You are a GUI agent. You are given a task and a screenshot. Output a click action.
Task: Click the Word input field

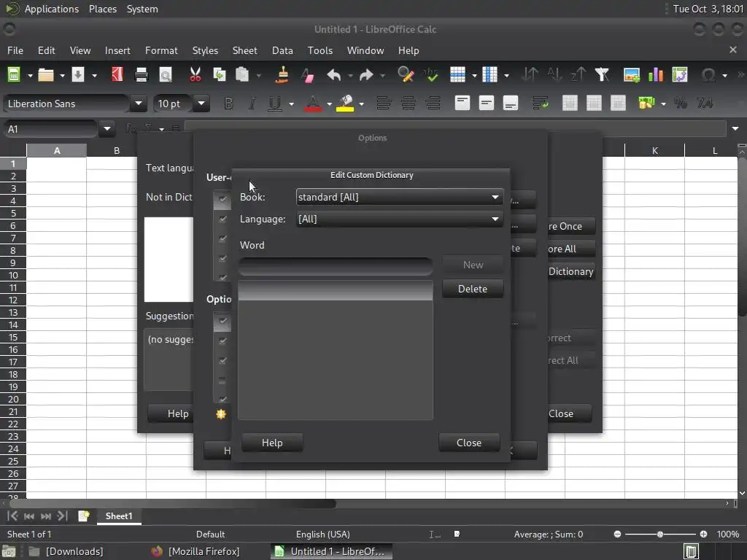coord(336,265)
